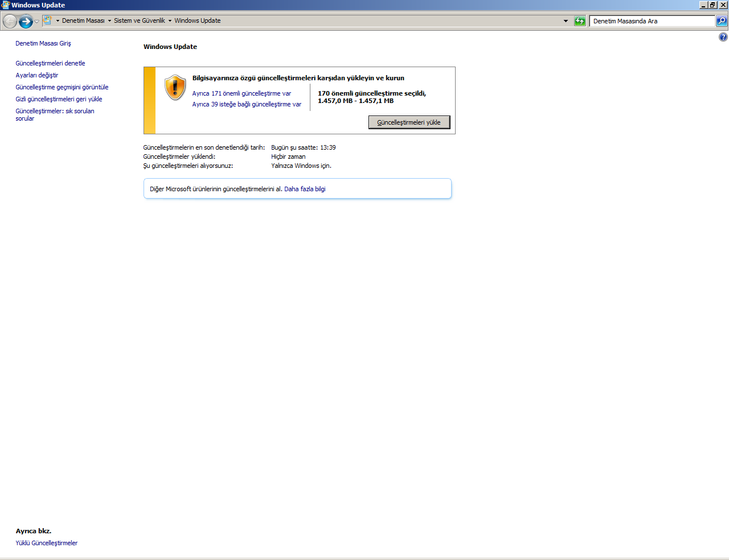Click the search magnifier icon
The image size is (729, 560).
[x=722, y=21]
